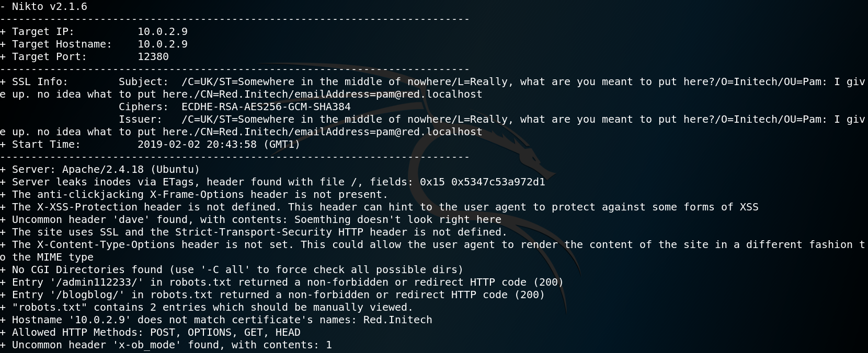Viewport: 868px width, 353px height.
Task: Click the Allowed HTTP Methods line
Action: tap(150, 333)
